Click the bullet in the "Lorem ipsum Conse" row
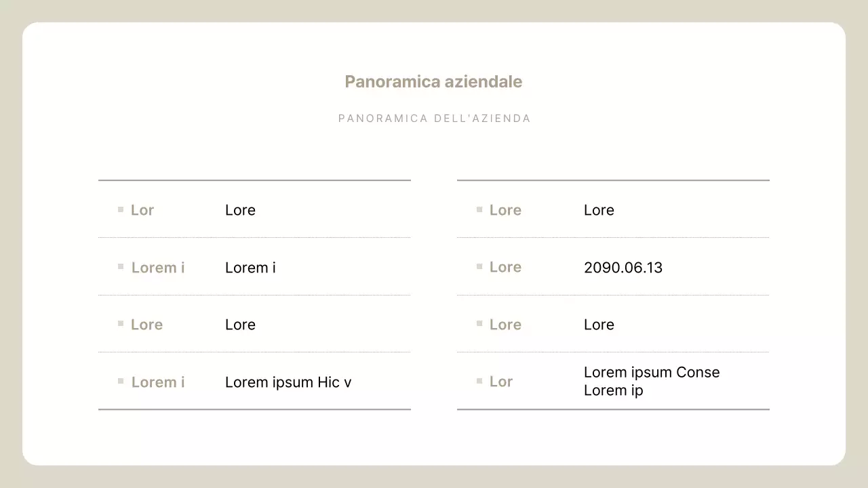Image resolution: width=868 pixels, height=488 pixels. [x=479, y=382]
